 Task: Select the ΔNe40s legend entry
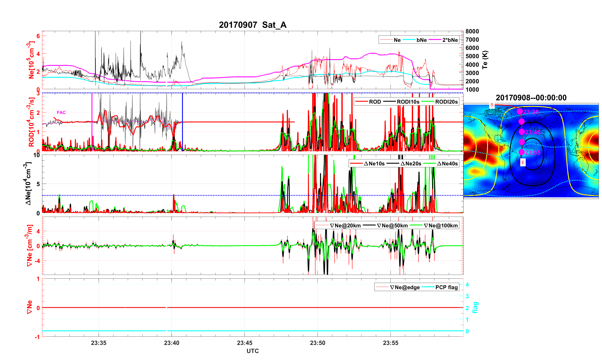[x=447, y=164]
